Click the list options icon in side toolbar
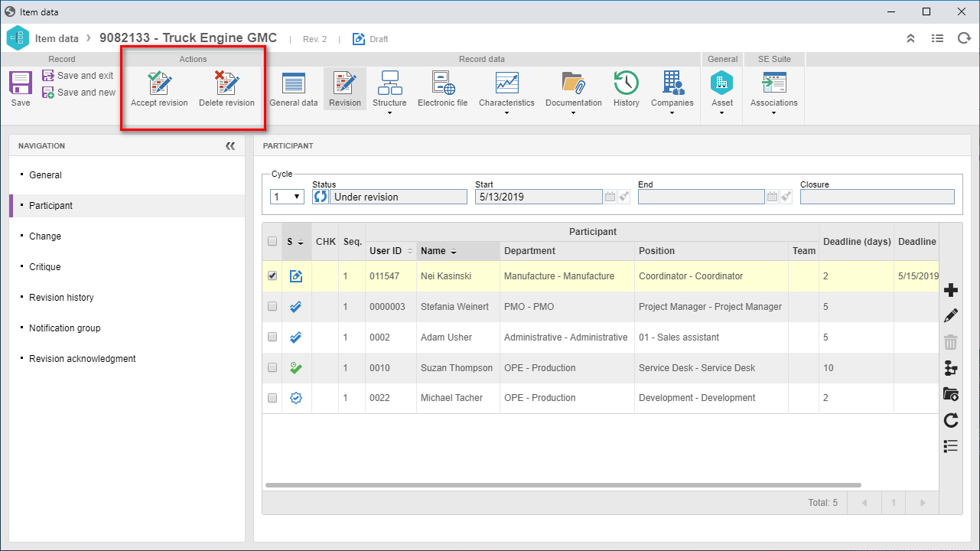 pos(951,446)
